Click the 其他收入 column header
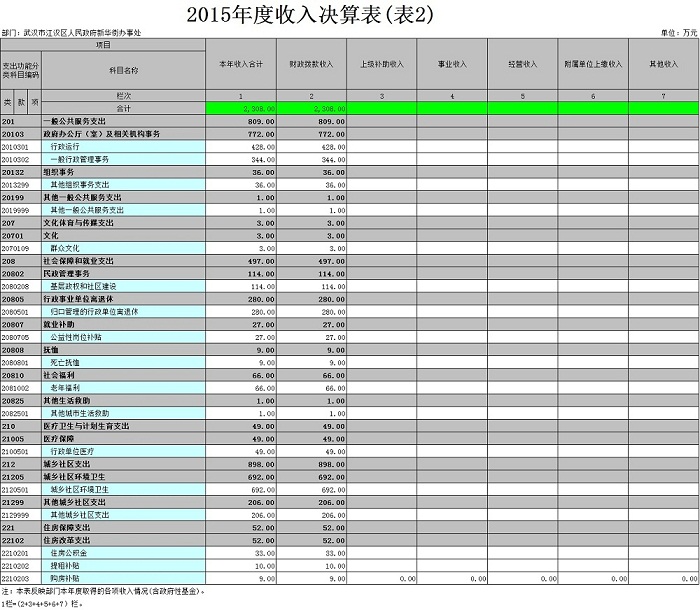 pyautogui.click(x=663, y=64)
